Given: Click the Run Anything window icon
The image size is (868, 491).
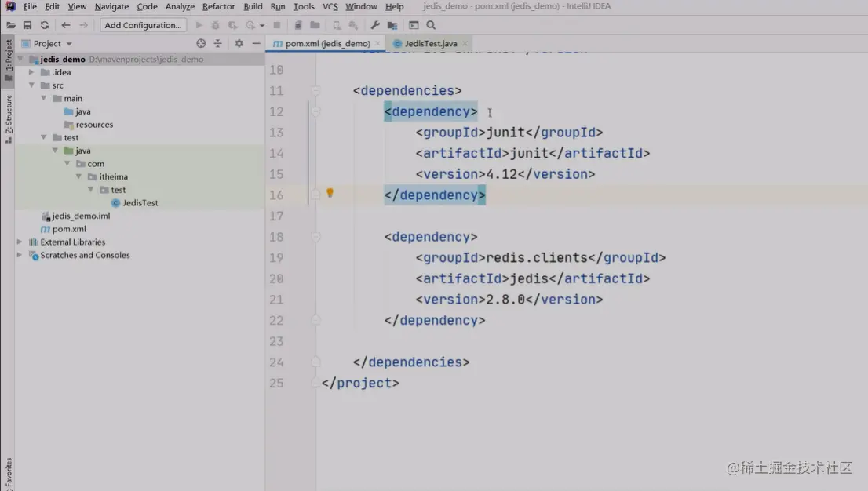Looking at the screenshot, I should coord(414,25).
